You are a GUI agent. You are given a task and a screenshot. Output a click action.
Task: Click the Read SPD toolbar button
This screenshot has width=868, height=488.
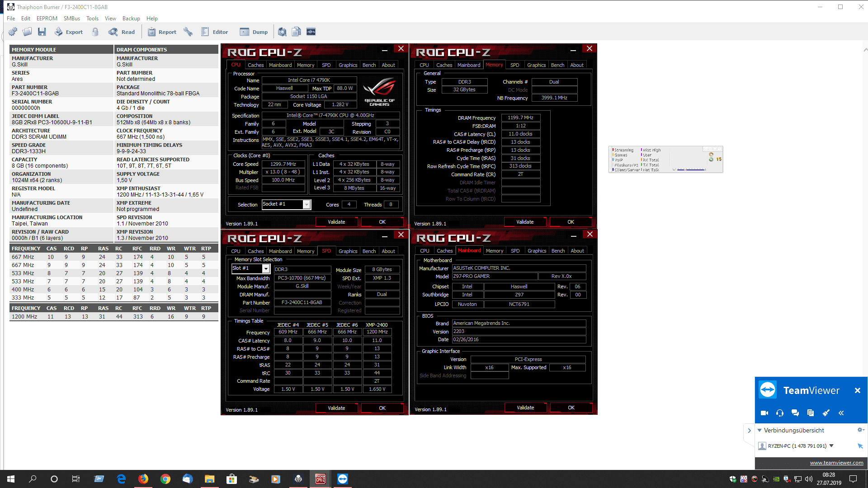[122, 32]
